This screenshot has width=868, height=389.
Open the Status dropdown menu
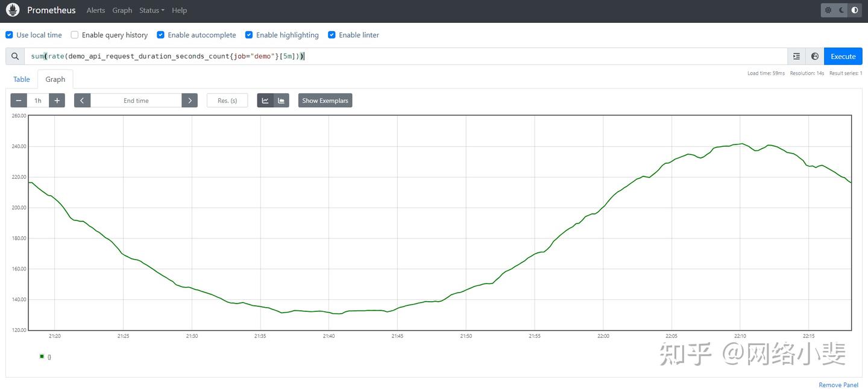(151, 10)
